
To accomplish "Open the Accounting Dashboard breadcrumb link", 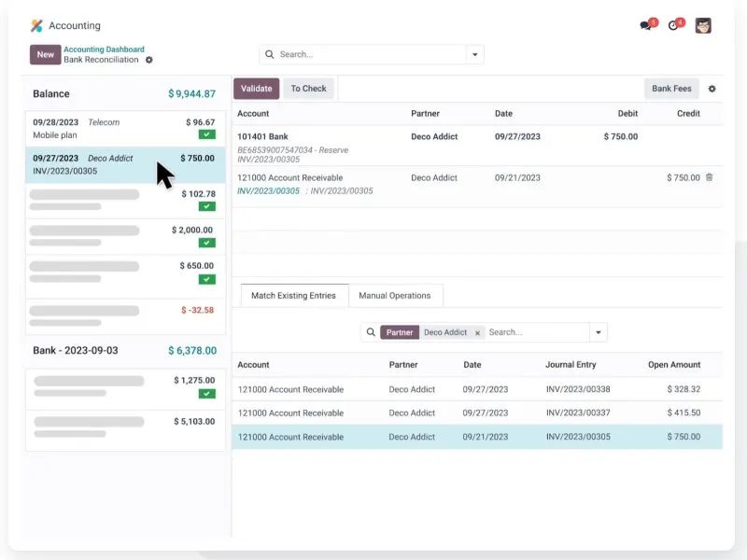I will pyautogui.click(x=104, y=49).
